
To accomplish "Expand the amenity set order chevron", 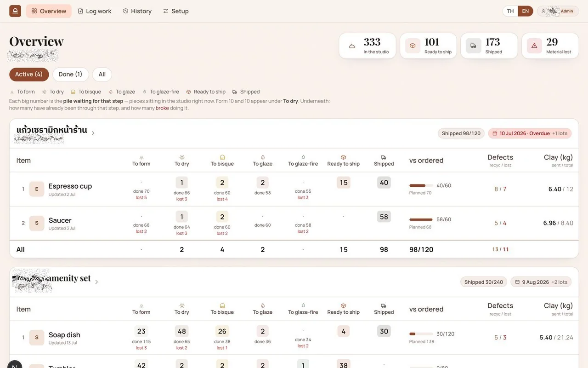I will click(96, 282).
